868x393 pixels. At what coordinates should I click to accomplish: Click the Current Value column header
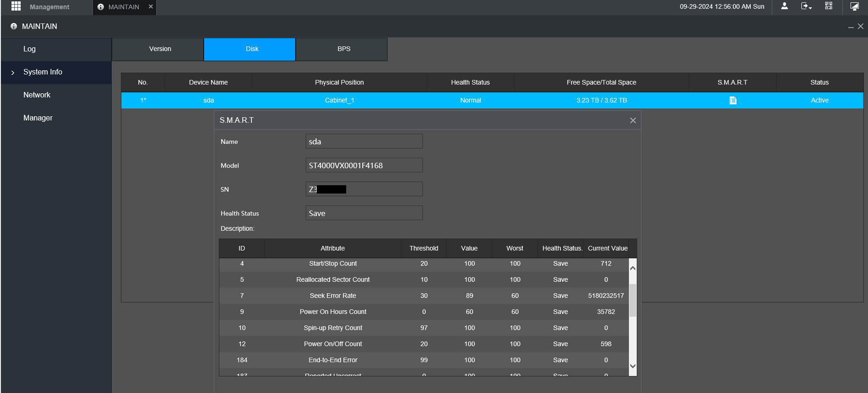607,248
